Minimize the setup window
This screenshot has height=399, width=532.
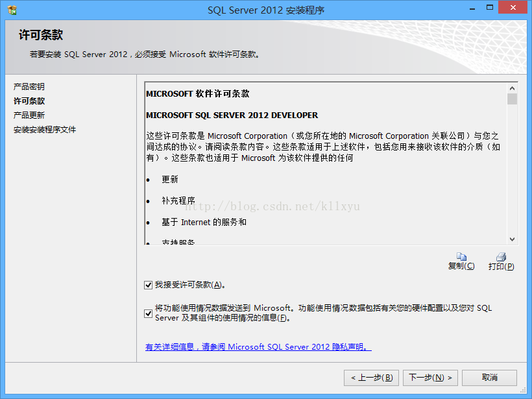[x=472, y=8]
